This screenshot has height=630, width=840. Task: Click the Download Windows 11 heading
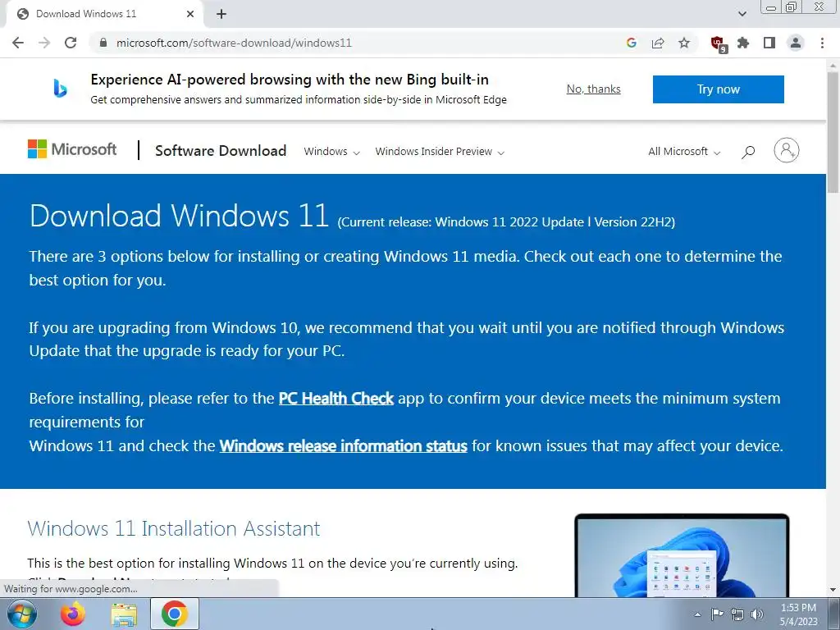point(179,216)
